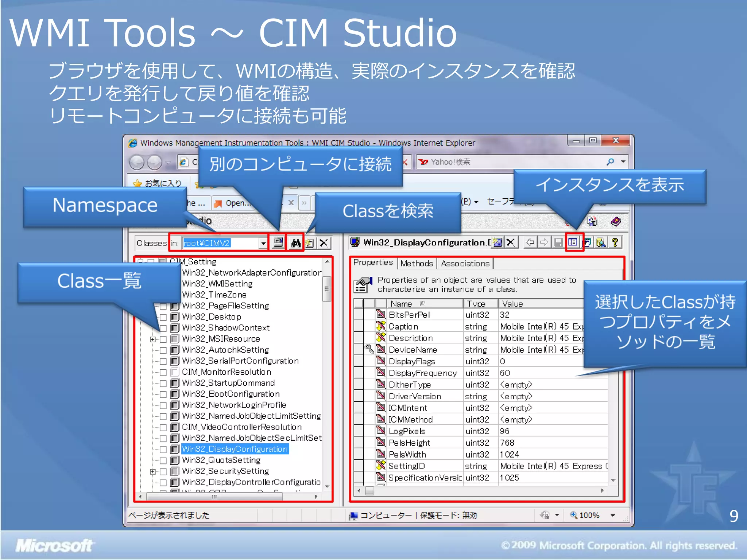This screenshot has width=747, height=560.
Task: Check the Win32_StartupCommand checkbox
Action: (x=163, y=384)
